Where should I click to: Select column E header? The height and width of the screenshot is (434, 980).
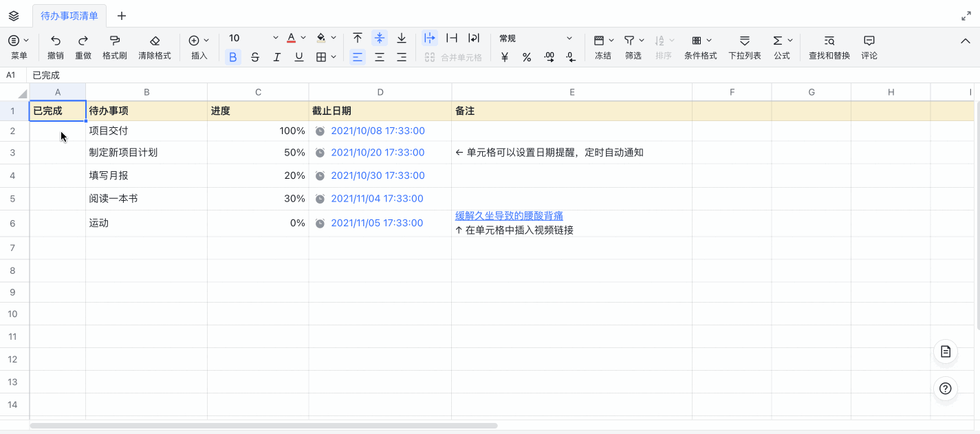[572, 92]
